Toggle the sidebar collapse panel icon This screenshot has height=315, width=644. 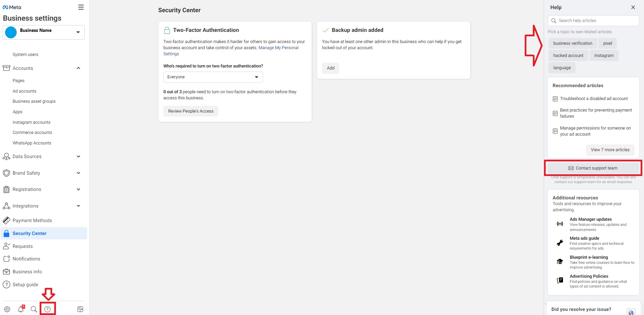click(x=80, y=309)
